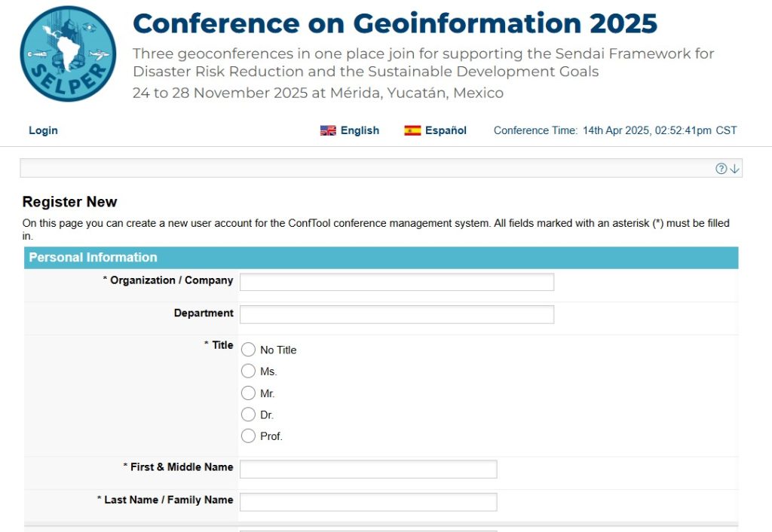Click the Last Name / Family Name field
This screenshot has height=532, width=772.
pos(368,502)
